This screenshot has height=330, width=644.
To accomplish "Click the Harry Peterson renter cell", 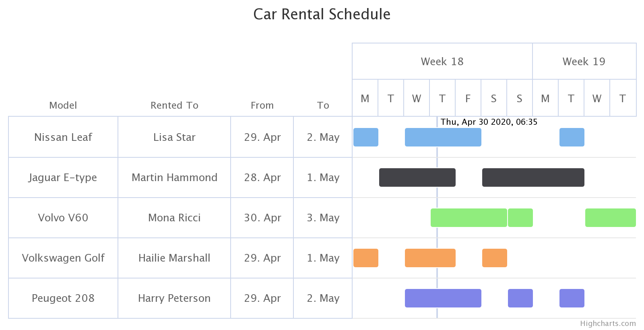I will click(174, 298).
